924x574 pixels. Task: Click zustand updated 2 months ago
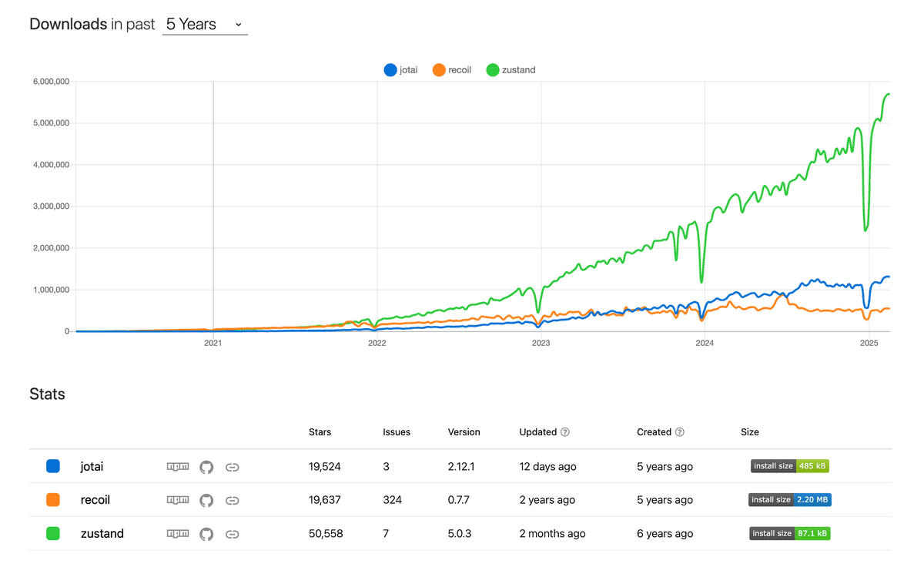click(552, 533)
